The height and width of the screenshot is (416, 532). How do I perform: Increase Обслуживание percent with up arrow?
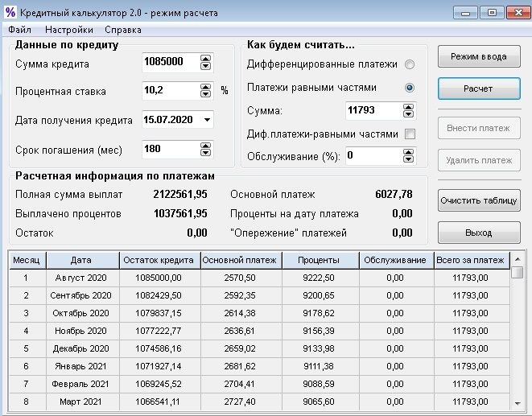409,152
